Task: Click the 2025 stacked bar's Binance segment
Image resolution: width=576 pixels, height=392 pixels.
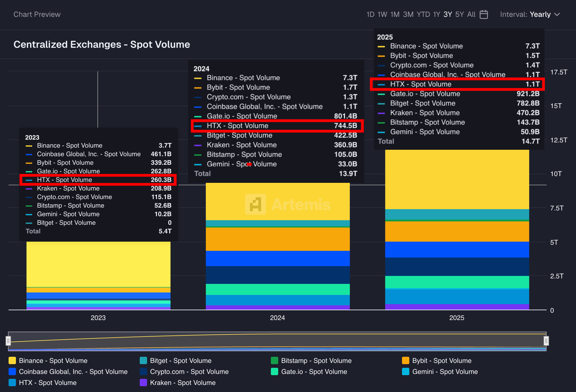Action: tap(457, 179)
